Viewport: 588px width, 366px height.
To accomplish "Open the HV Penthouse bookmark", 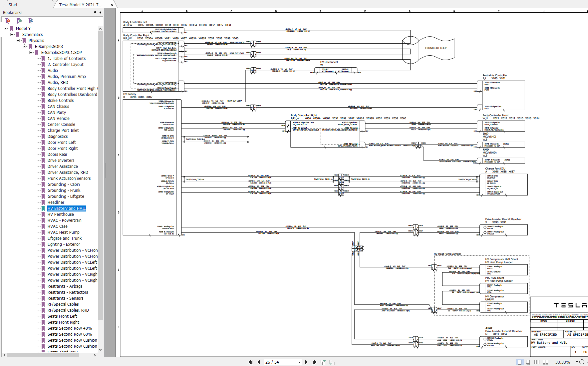I will point(61,214).
